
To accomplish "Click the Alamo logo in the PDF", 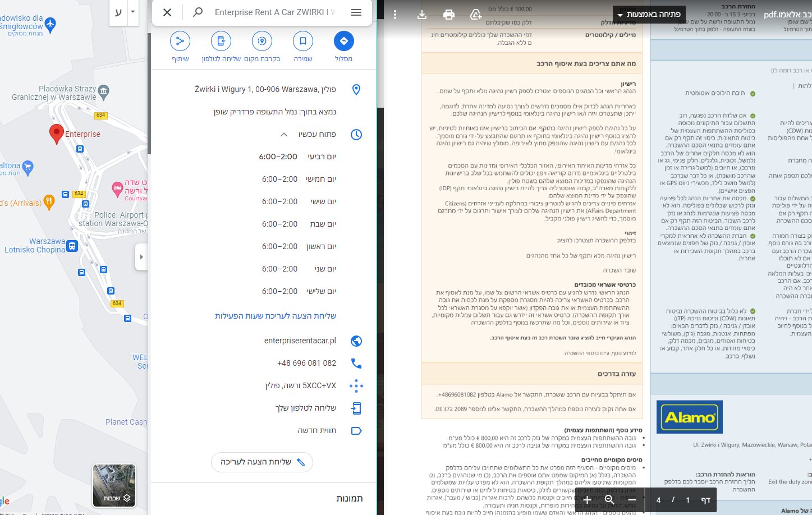I will coord(690,417).
